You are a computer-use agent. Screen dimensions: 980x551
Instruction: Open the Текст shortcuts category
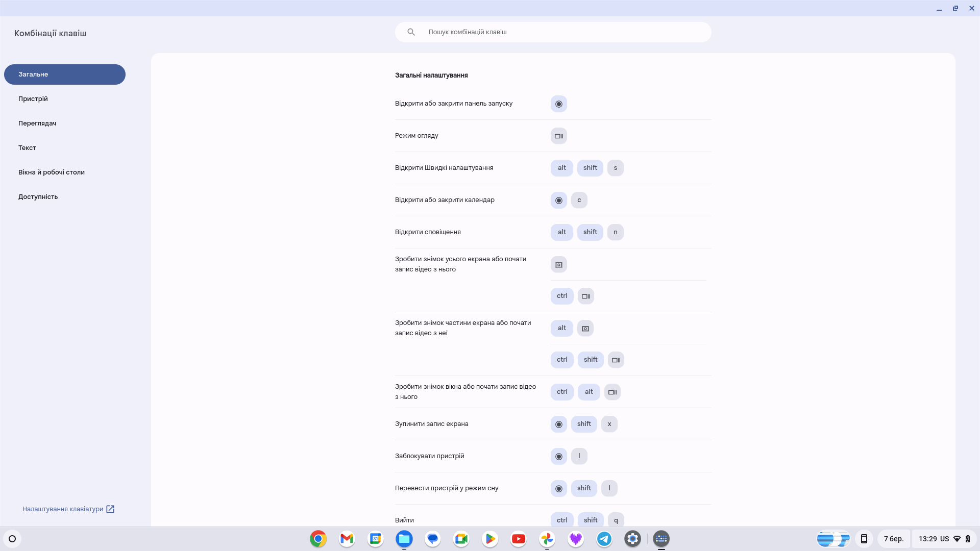27,148
